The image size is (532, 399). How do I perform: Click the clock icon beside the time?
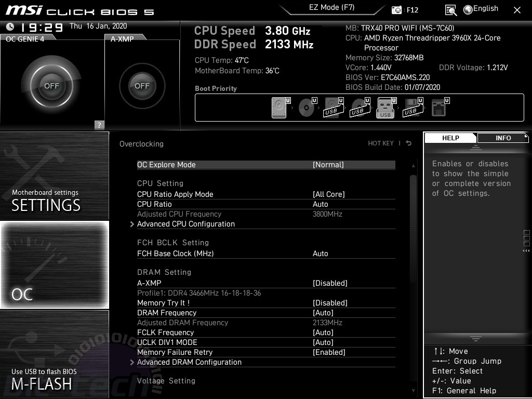10,26
